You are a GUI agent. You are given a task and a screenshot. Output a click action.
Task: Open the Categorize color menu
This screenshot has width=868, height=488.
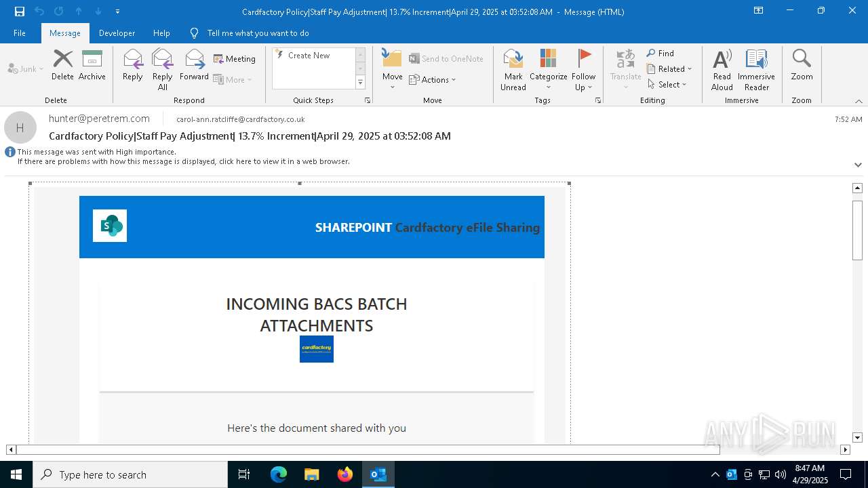[x=548, y=70]
